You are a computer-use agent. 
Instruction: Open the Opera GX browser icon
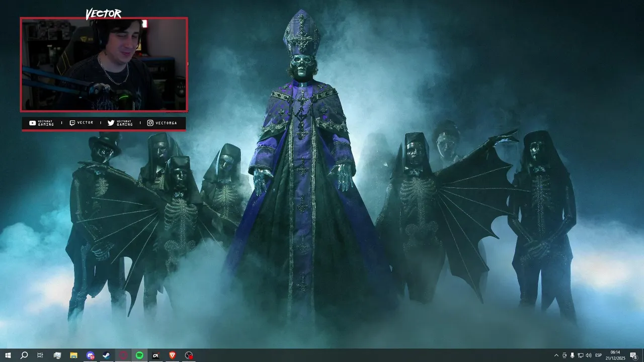click(x=123, y=355)
